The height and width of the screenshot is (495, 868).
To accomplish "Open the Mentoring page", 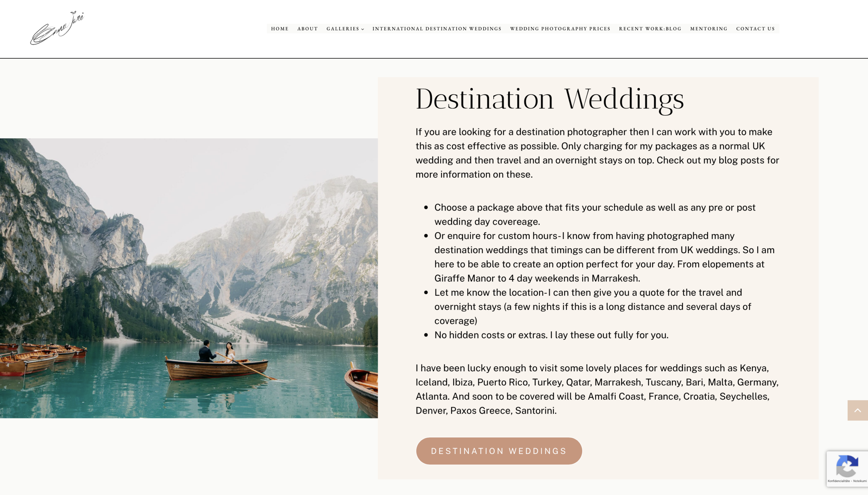I will click(x=709, y=29).
